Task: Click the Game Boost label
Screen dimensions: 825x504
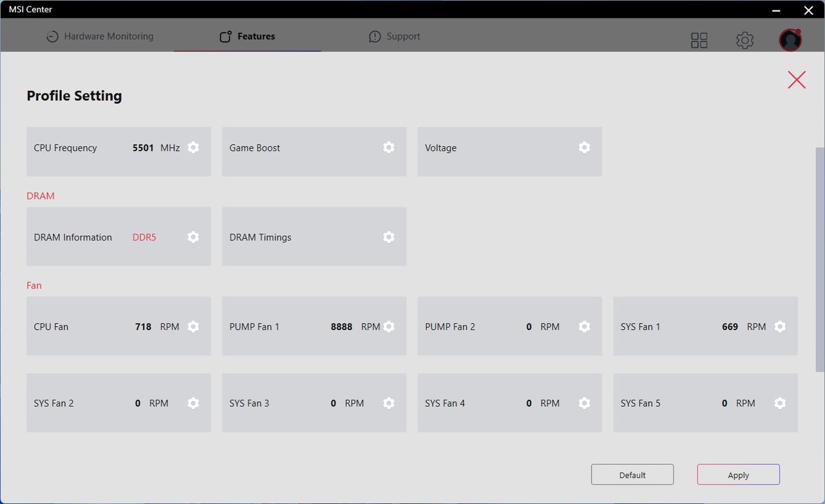Action: click(255, 148)
